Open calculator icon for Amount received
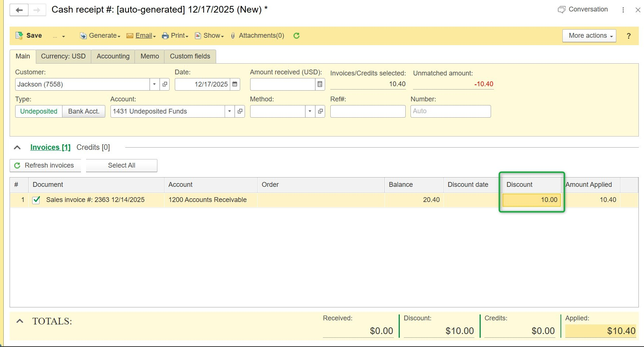 pos(320,84)
